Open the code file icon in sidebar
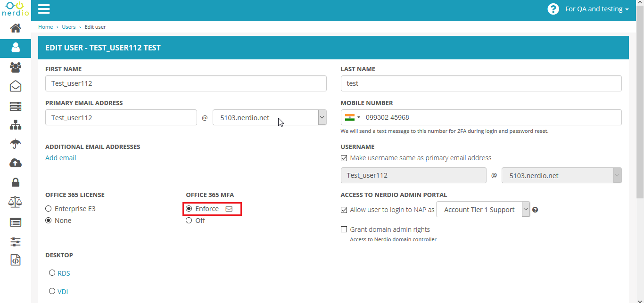The height and width of the screenshot is (303, 644). tap(16, 260)
